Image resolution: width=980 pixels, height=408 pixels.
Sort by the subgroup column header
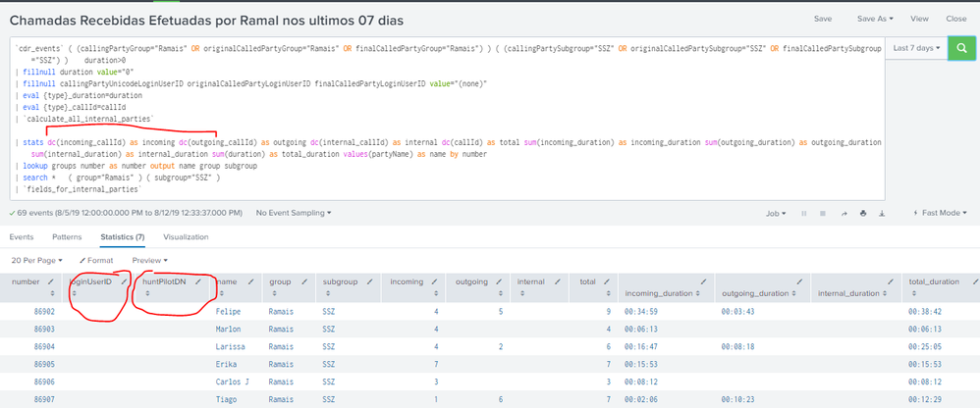[339, 281]
